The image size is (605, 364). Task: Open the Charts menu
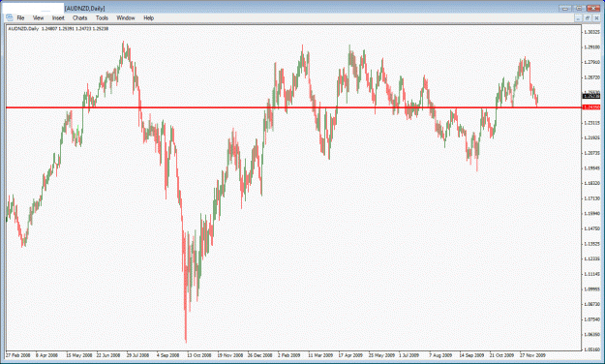[80, 17]
